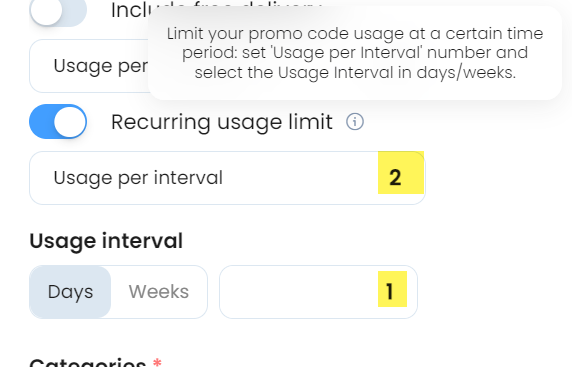Toggle the Include free delivery switch
572x367 pixels.
click(x=58, y=11)
